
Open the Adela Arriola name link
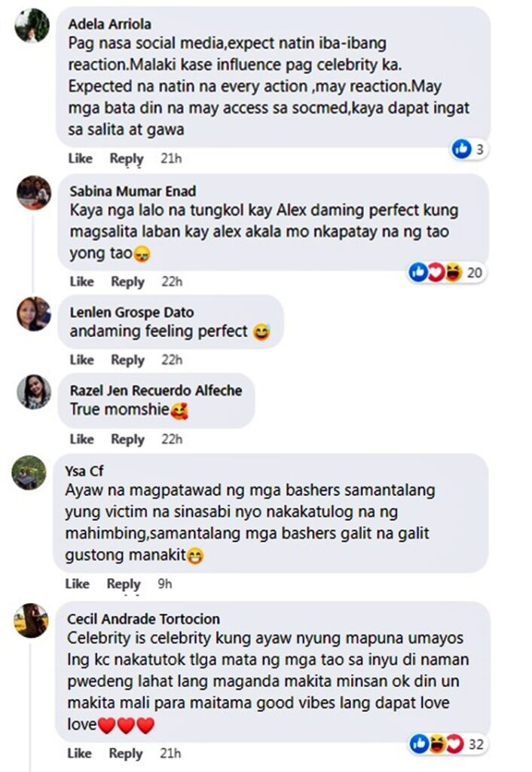pyautogui.click(x=110, y=23)
